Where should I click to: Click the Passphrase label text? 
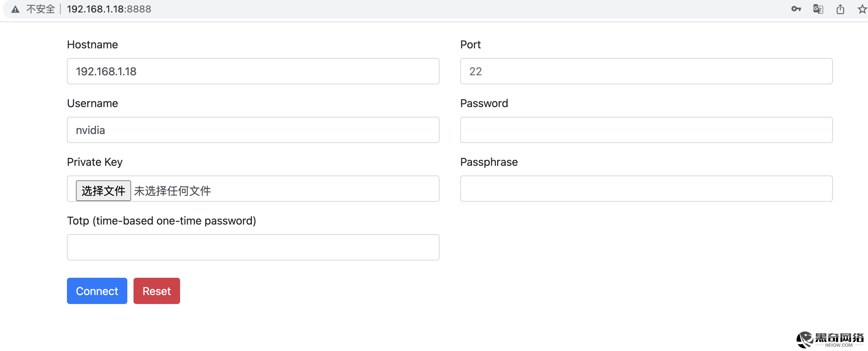489,162
